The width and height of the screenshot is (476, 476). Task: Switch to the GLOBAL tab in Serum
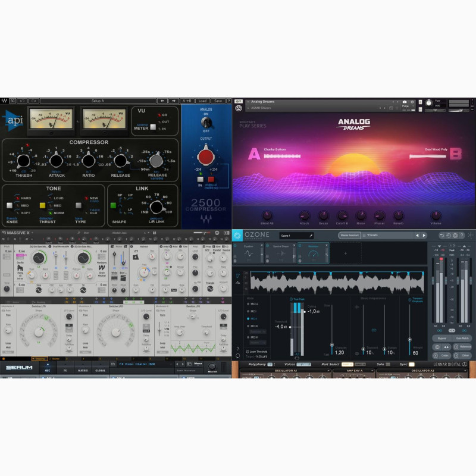100,367
